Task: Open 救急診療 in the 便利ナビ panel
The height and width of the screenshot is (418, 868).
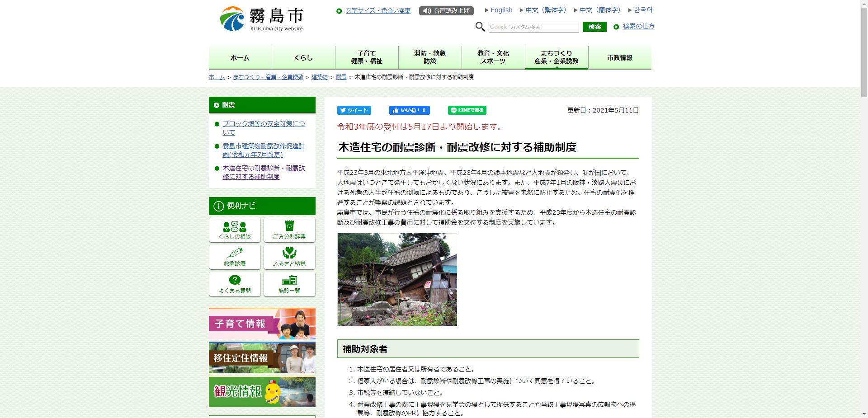Action: tap(234, 257)
